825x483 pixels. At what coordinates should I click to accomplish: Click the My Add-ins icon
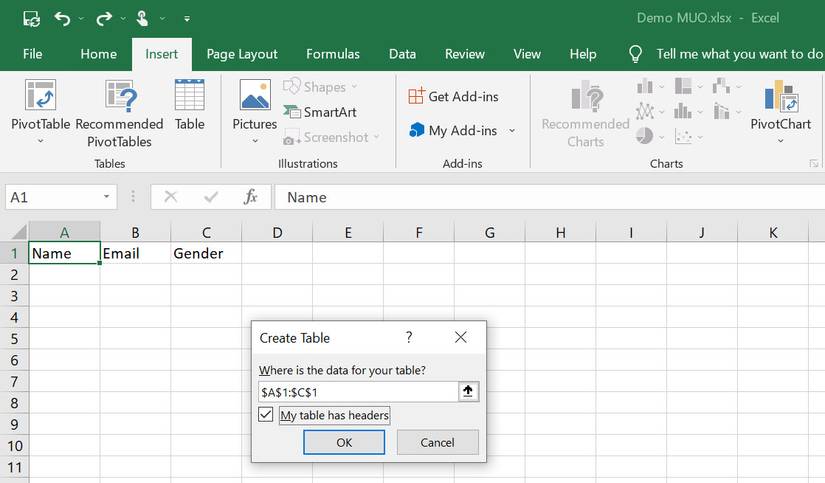pos(416,130)
